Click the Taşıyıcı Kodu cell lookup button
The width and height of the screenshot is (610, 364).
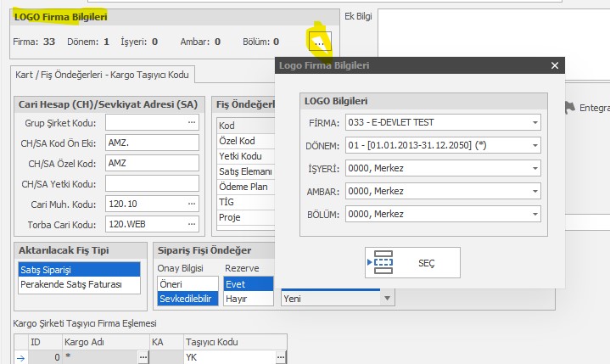tap(280, 358)
